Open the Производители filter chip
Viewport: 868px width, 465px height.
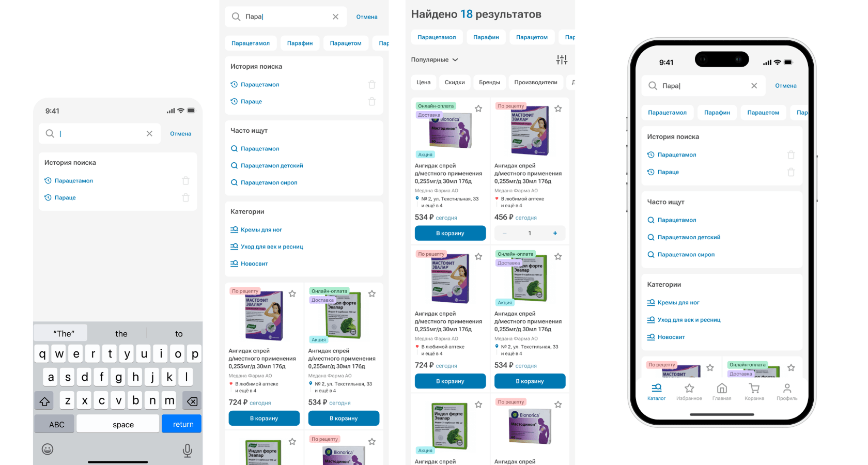(x=536, y=82)
